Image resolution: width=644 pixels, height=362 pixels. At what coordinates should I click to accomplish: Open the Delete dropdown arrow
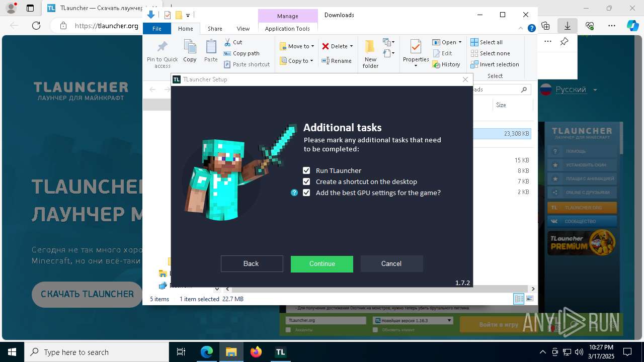[x=351, y=46]
